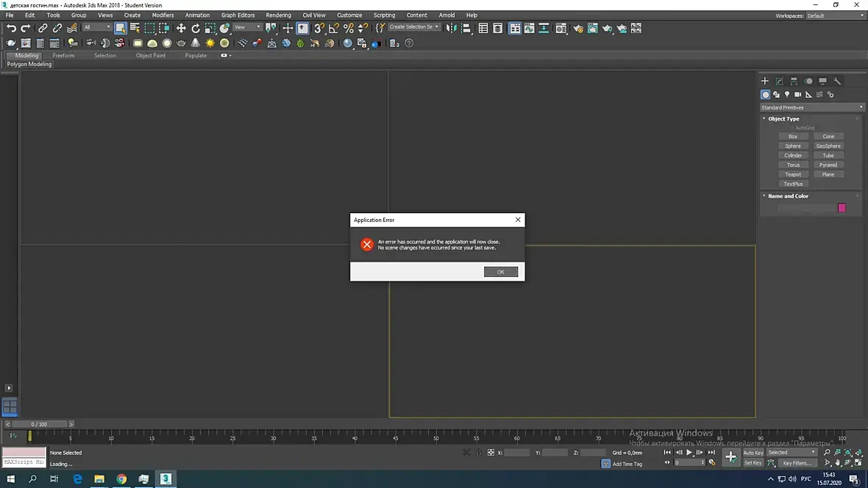
Task: Toggle Key Mode next to the frame field
Action: [667, 462]
